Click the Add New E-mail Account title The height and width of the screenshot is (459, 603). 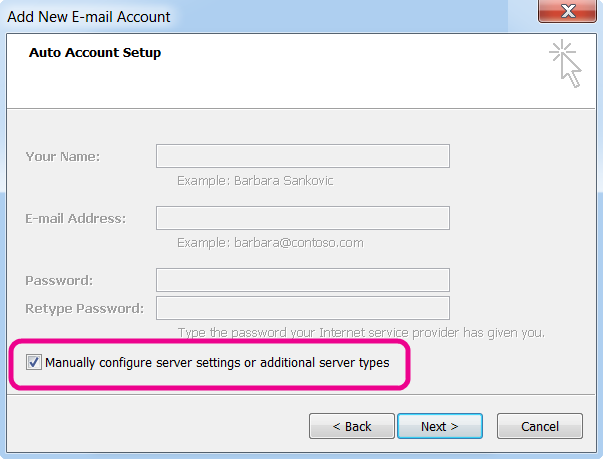pos(88,17)
